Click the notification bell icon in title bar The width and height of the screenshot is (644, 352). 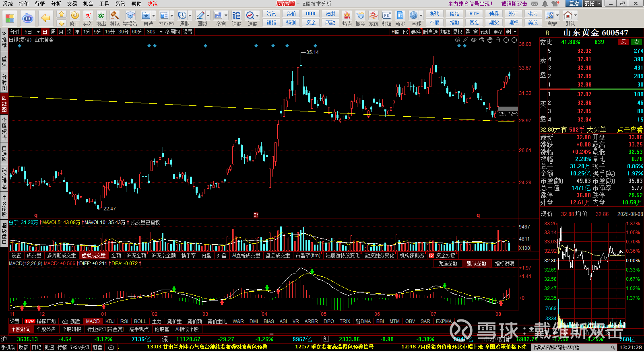pyautogui.click(x=545, y=4)
